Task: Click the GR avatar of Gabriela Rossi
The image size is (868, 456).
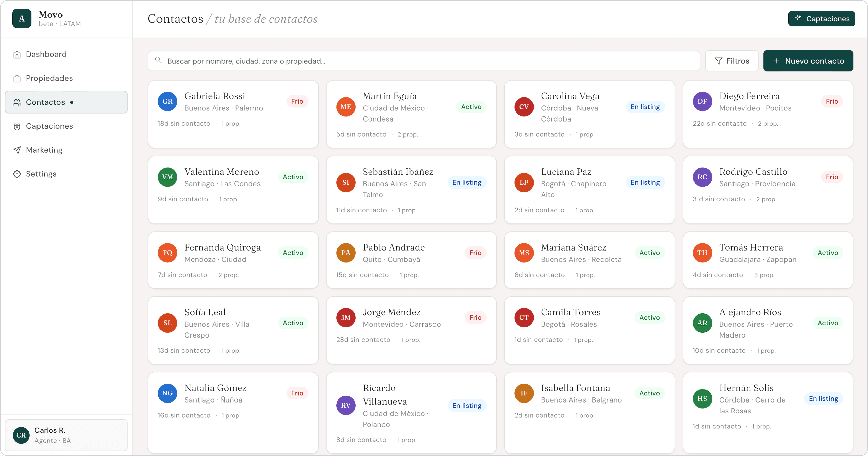Action: [x=168, y=101]
